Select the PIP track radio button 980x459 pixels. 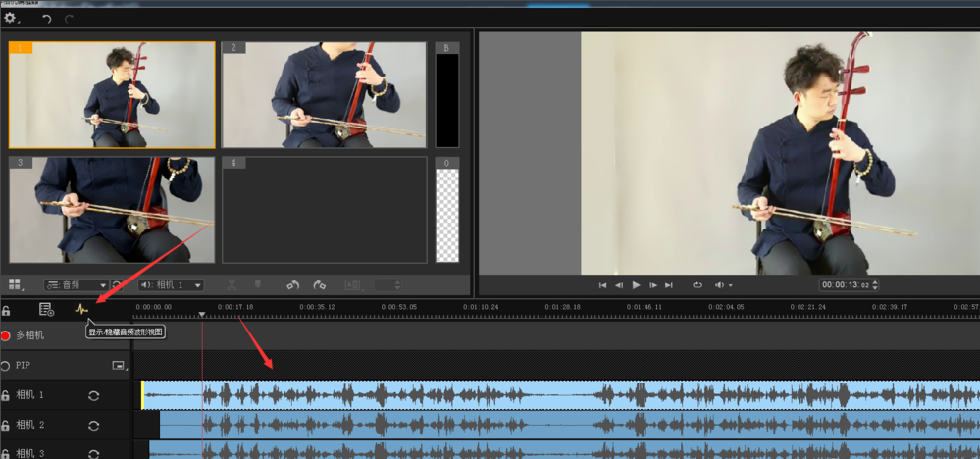tap(6, 365)
